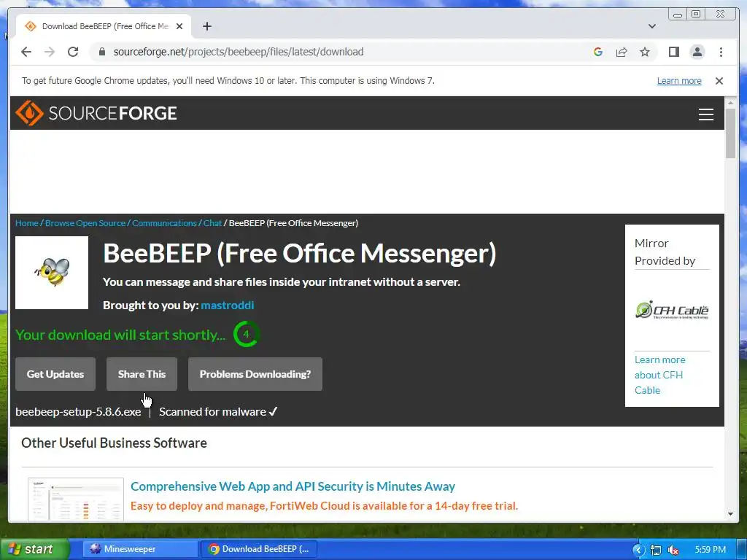The height and width of the screenshot is (560, 747).
Task: Click the page scrollbar down arrow
Action: [x=731, y=514]
